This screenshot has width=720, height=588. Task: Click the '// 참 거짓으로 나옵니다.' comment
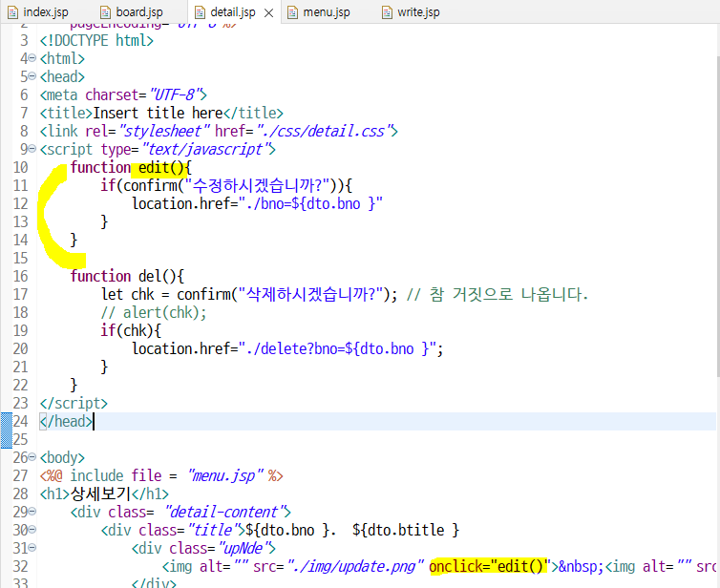pyautogui.click(x=498, y=294)
